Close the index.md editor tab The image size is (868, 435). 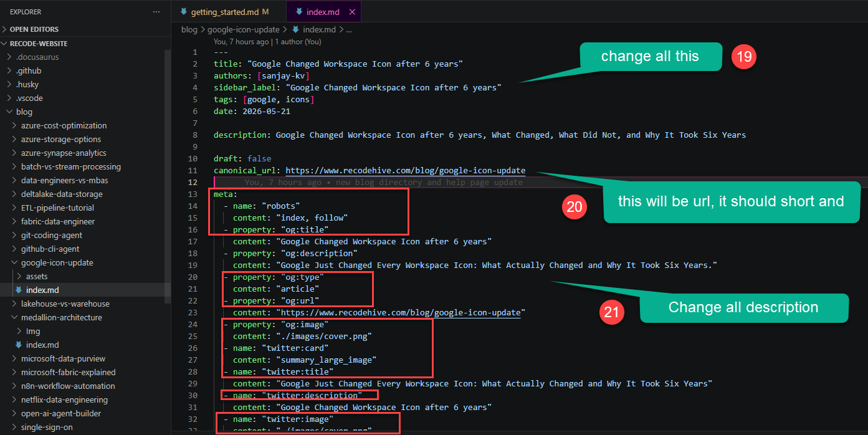(352, 12)
